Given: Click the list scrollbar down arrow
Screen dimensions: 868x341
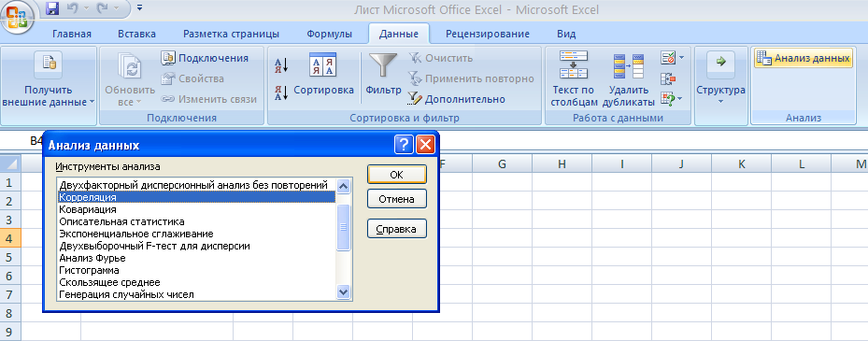Looking at the screenshot, I should 344,291.
